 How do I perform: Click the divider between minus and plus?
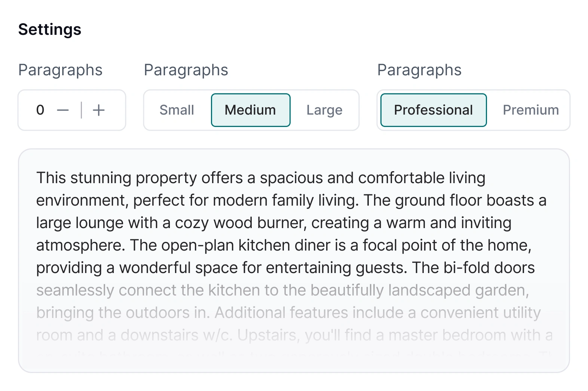pyautogui.click(x=81, y=110)
